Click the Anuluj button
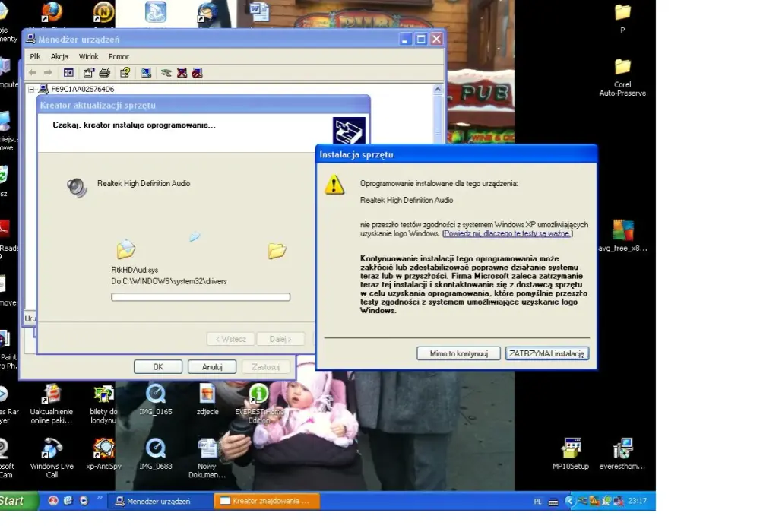The width and height of the screenshot is (760, 532). (212, 367)
